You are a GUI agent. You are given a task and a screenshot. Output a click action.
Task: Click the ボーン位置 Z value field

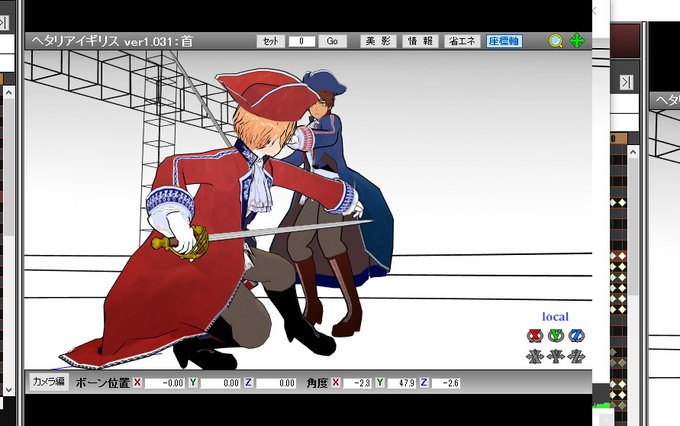(276, 383)
